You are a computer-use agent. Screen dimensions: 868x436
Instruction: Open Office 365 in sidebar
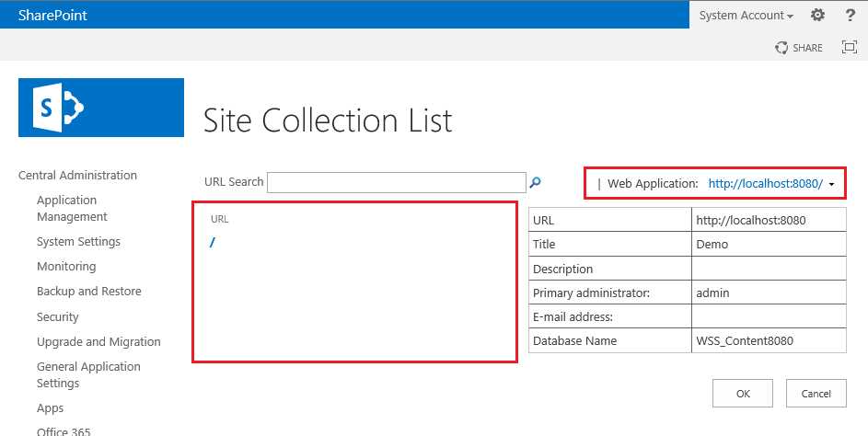click(64, 431)
